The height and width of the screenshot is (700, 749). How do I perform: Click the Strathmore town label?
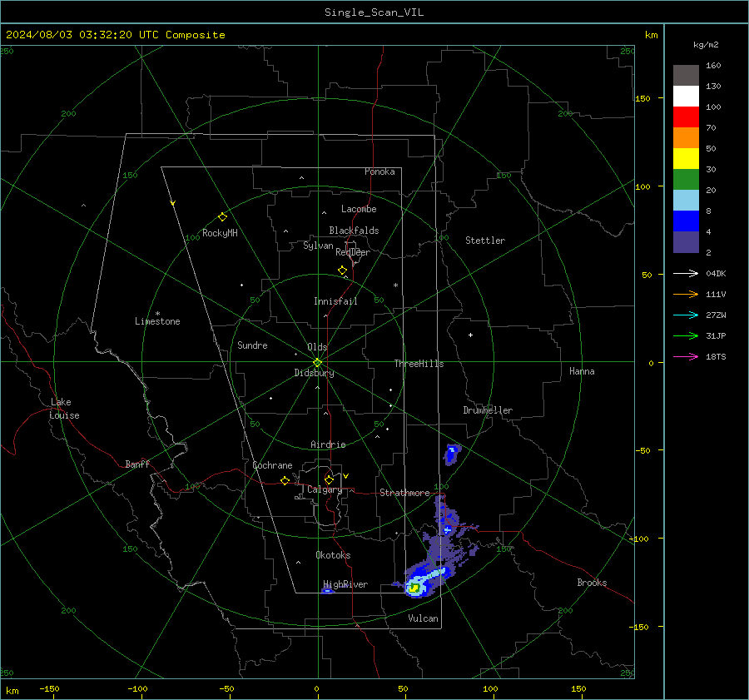pos(404,493)
